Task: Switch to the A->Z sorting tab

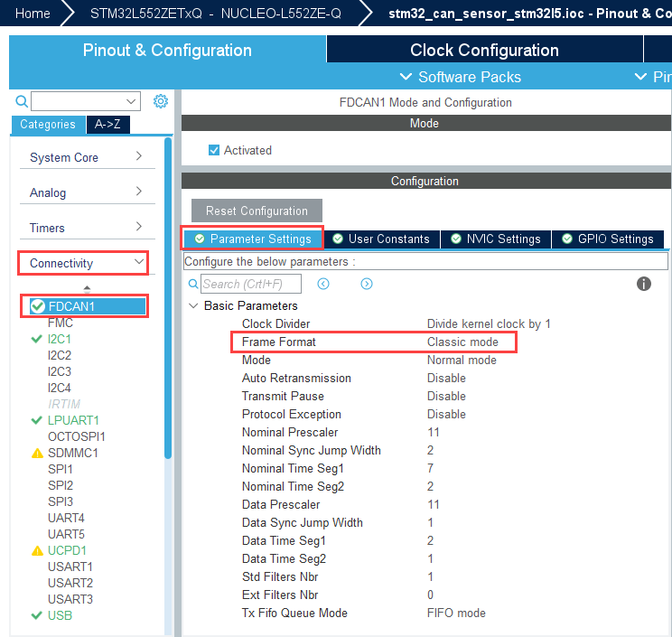Action: (x=107, y=125)
